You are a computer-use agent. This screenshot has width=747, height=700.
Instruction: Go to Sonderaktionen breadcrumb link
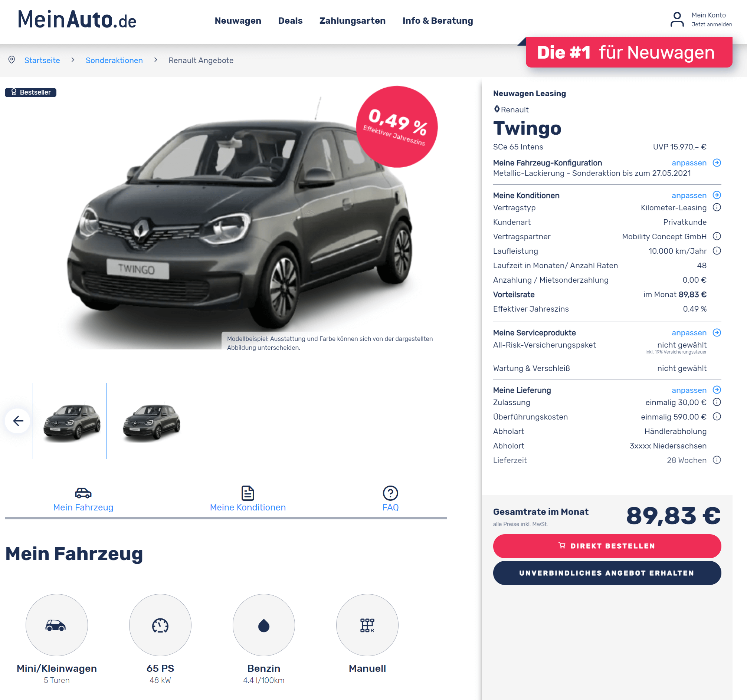coord(114,60)
